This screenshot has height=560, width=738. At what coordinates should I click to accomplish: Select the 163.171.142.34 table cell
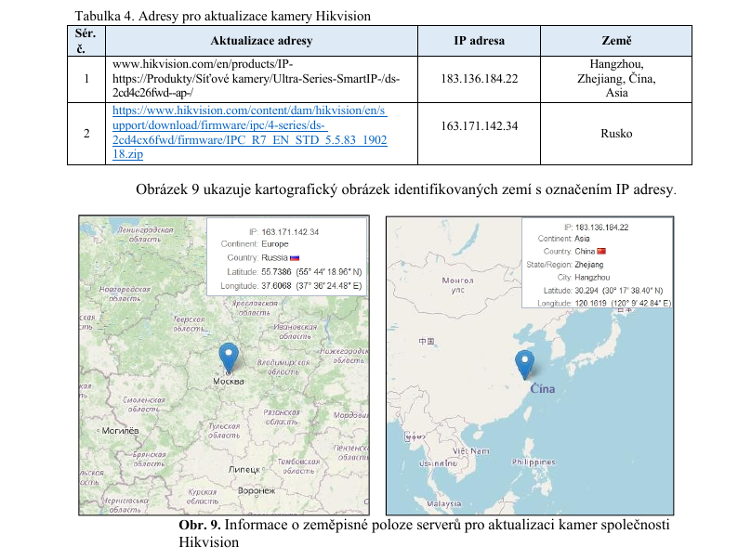tap(480, 126)
